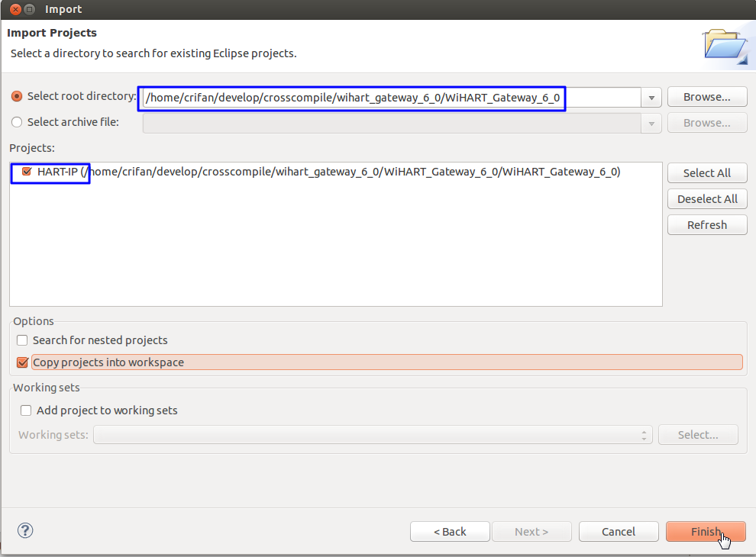The image size is (756, 557).
Task: Click the root directory path field
Action: [x=392, y=98]
